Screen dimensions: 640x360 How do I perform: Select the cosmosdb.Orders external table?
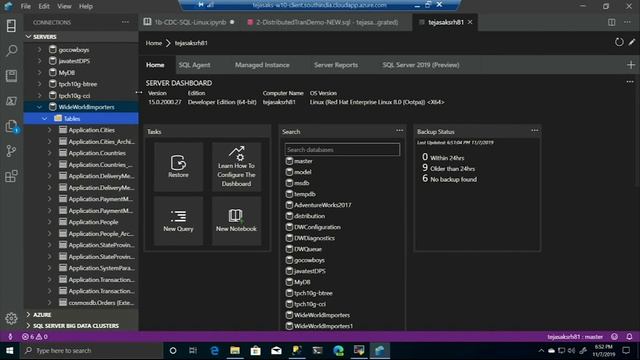click(x=101, y=302)
